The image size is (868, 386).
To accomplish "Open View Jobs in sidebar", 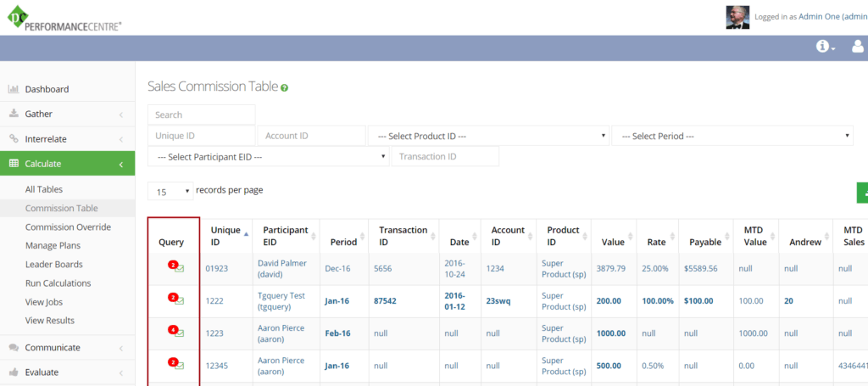I will [x=44, y=302].
